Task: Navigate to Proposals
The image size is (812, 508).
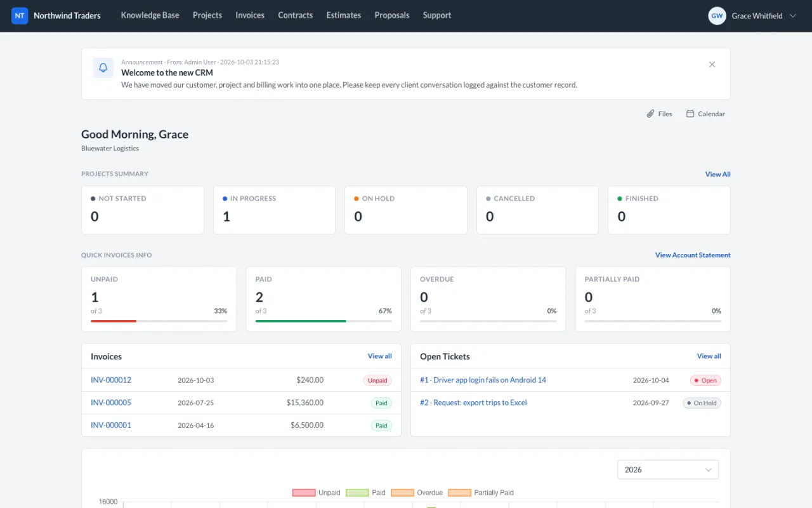Action: tap(392, 15)
